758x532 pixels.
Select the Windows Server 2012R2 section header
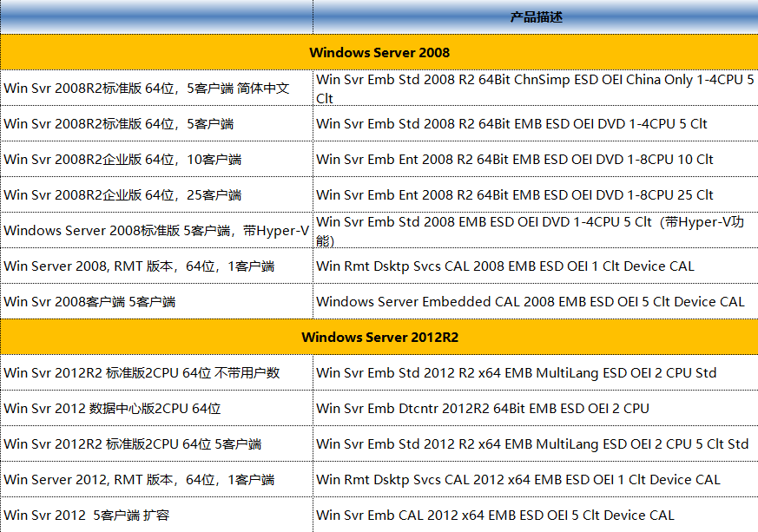click(379, 337)
